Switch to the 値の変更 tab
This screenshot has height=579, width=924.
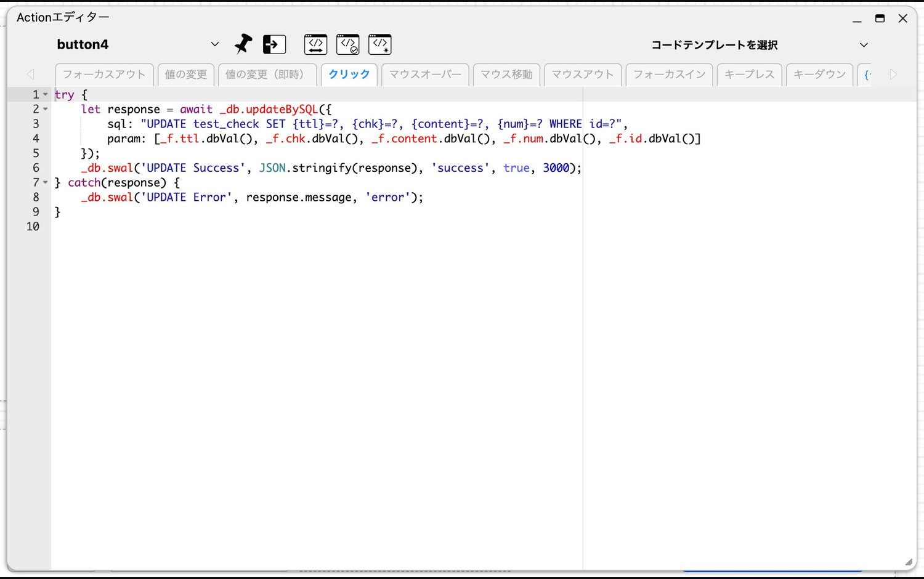pos(185,75)
